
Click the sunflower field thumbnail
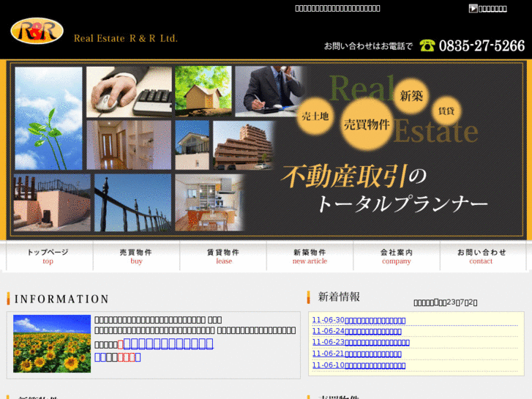click(52, 343)
